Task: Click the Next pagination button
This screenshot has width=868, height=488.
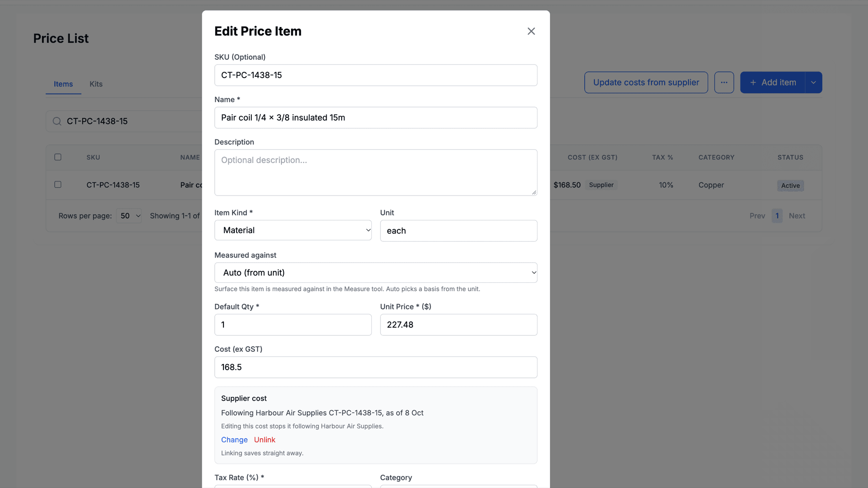Action: tap(797, 216)
